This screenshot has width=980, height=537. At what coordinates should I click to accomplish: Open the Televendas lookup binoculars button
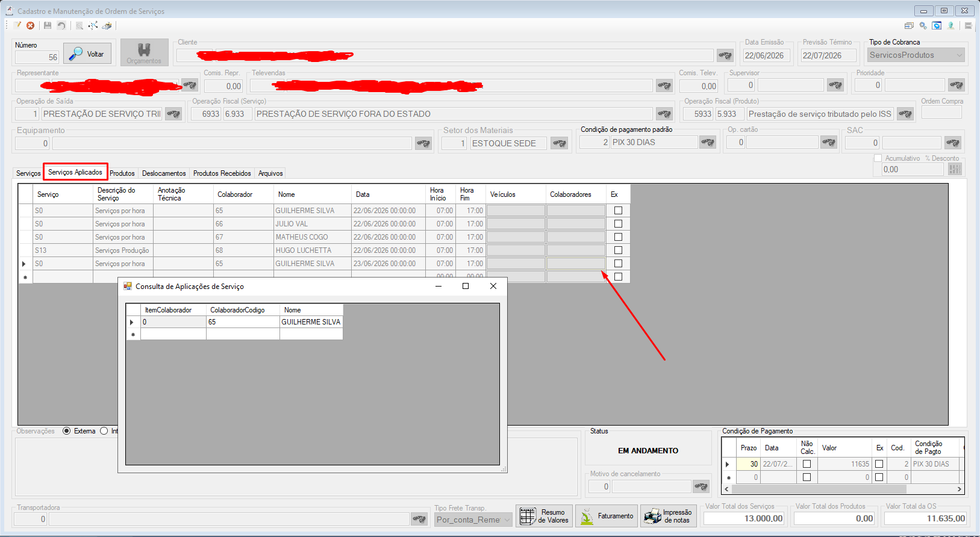pyautogui.click(x=664, y=85)
